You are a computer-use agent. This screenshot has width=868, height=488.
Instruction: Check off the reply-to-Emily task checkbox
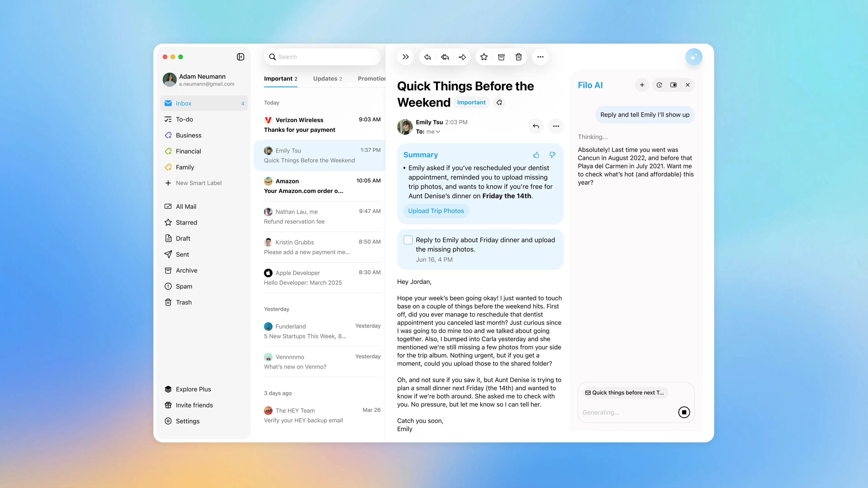coord(408,240)
